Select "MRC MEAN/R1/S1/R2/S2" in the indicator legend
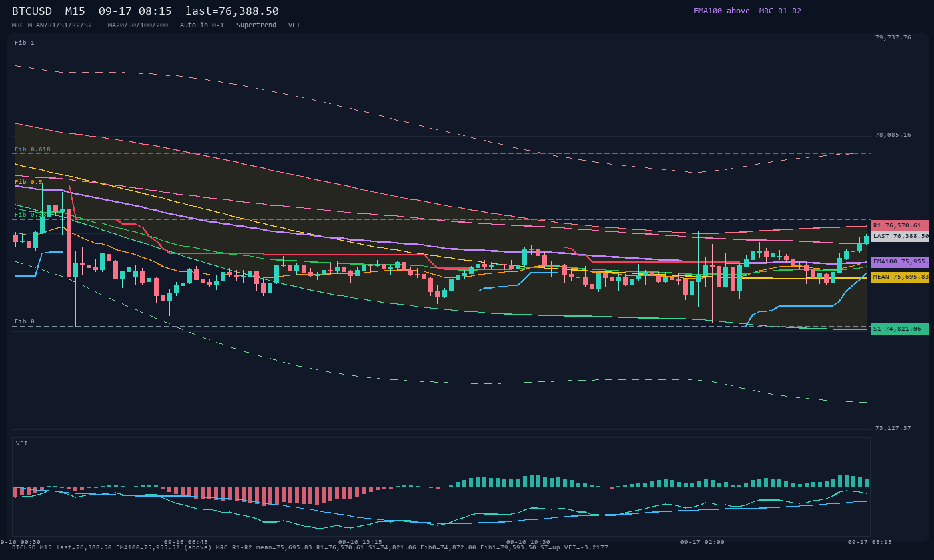 (x=52, y=25)
